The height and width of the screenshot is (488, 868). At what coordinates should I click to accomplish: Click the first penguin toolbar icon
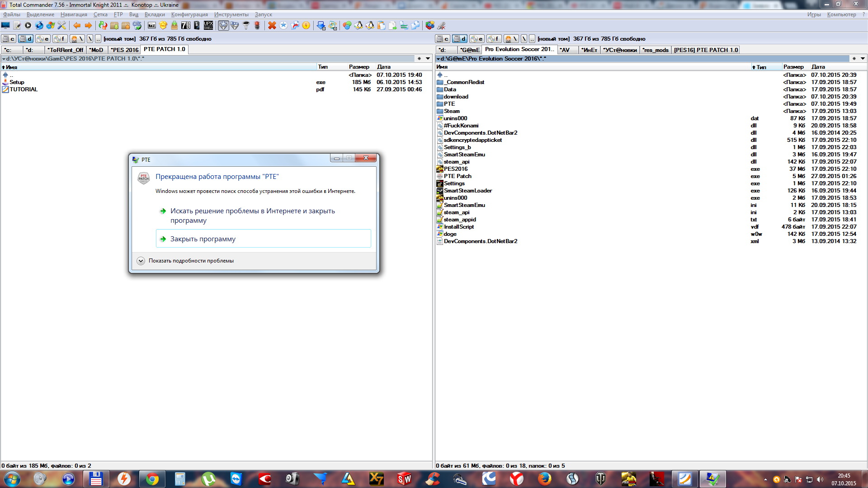click(x=359, y=26)
